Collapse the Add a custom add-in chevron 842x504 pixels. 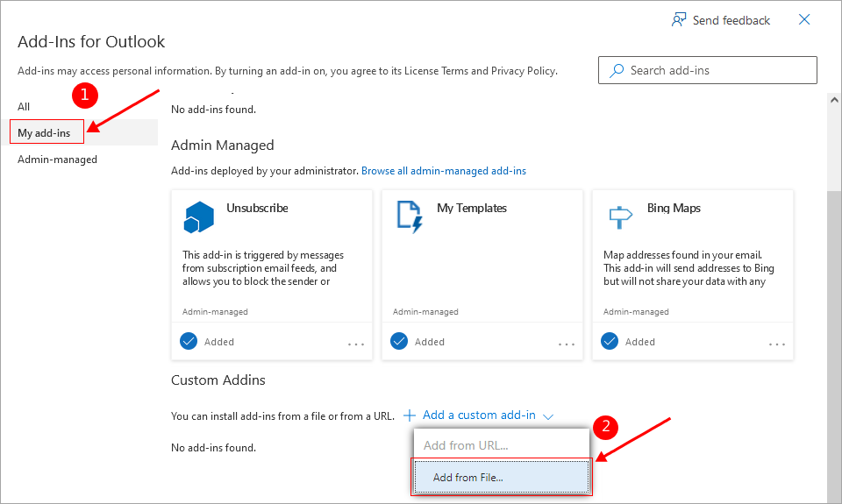click(548, 416)
